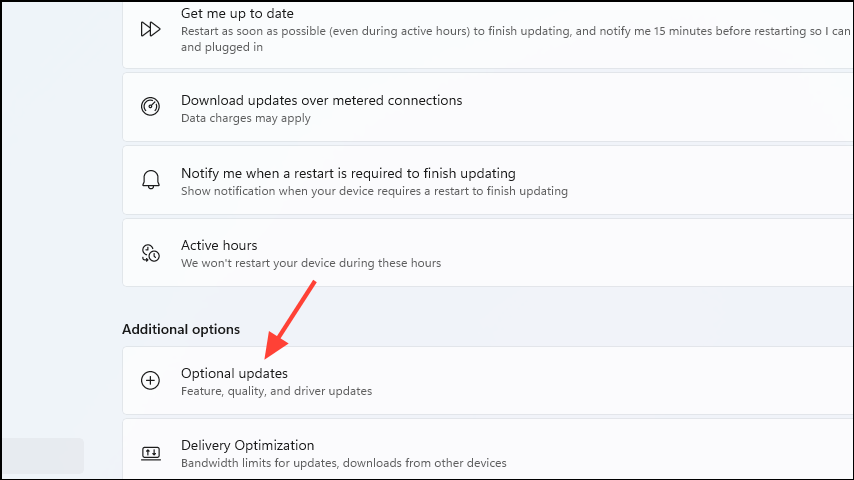Click We won't restart your device description

coord(311,263)
